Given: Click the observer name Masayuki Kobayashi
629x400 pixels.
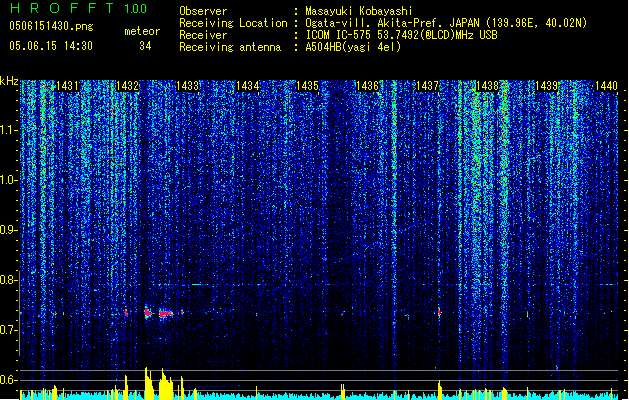Looking at the screenshot, I should 359,11.
